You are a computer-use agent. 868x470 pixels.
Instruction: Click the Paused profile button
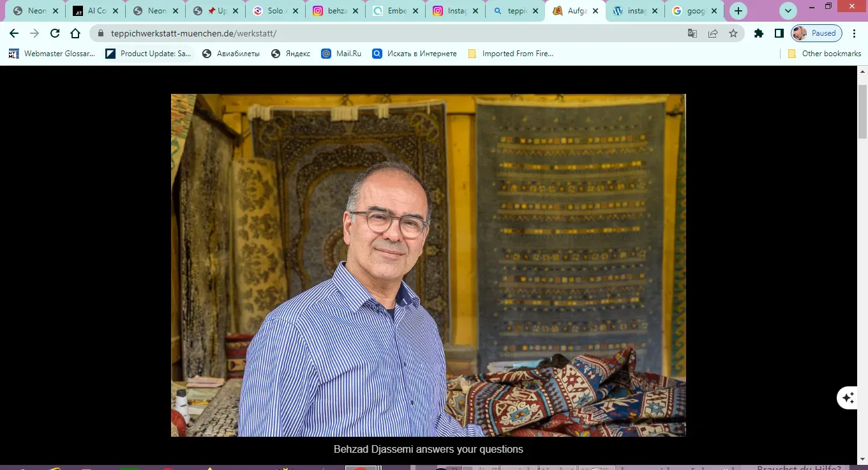pos(816,33)
